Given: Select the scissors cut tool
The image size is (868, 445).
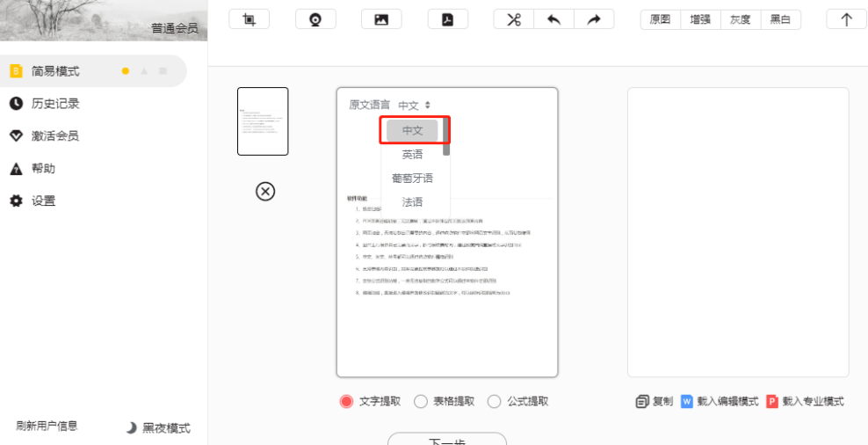Looking at the screenshot, I should pos(514,19).
